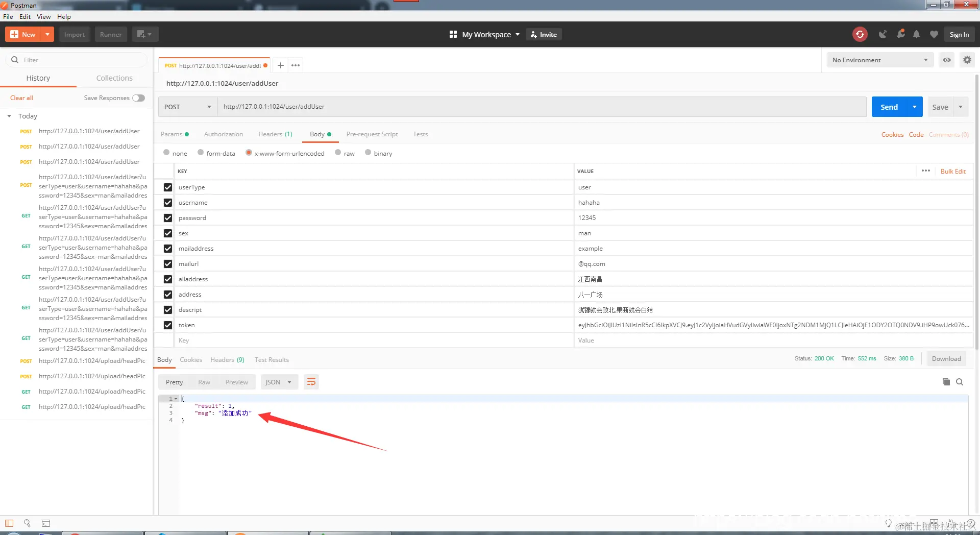Click the Runner button
The width and height of the screenshot is (980, 535).
click(111, 34)
